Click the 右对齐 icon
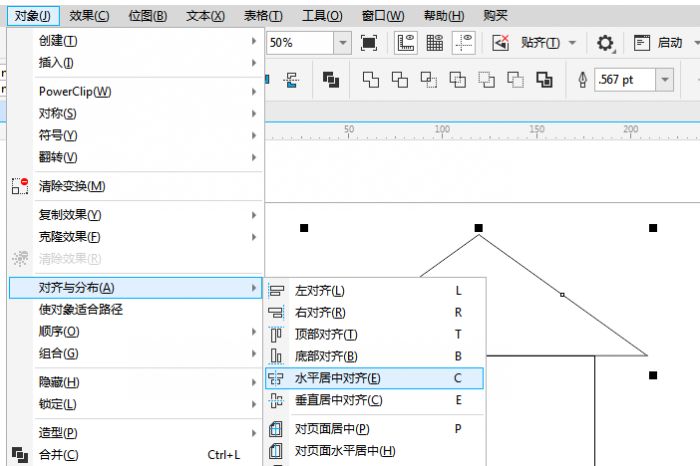The height and width of the screenshot is (466, 700). pyautogui.click(x=276, y=312)
